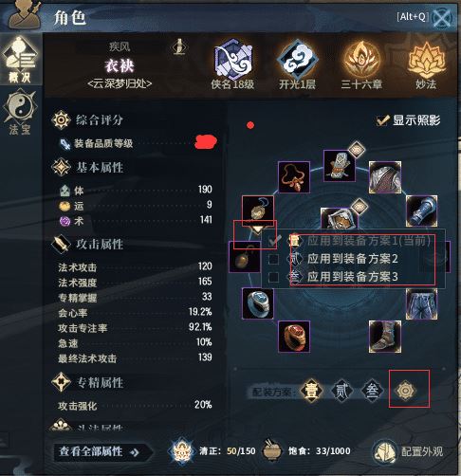Select the red gem ring slot

pyautogui.click(x=294, y=337)
